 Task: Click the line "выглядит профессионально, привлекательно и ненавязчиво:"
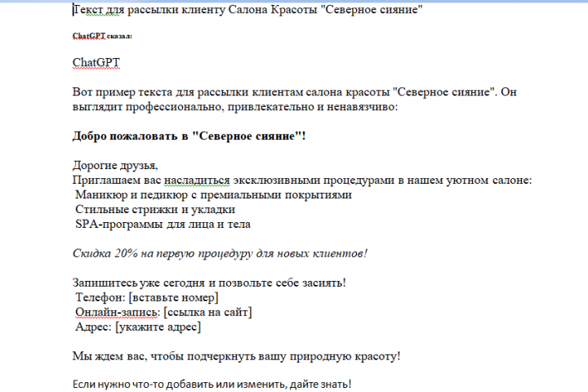[235, 107]
